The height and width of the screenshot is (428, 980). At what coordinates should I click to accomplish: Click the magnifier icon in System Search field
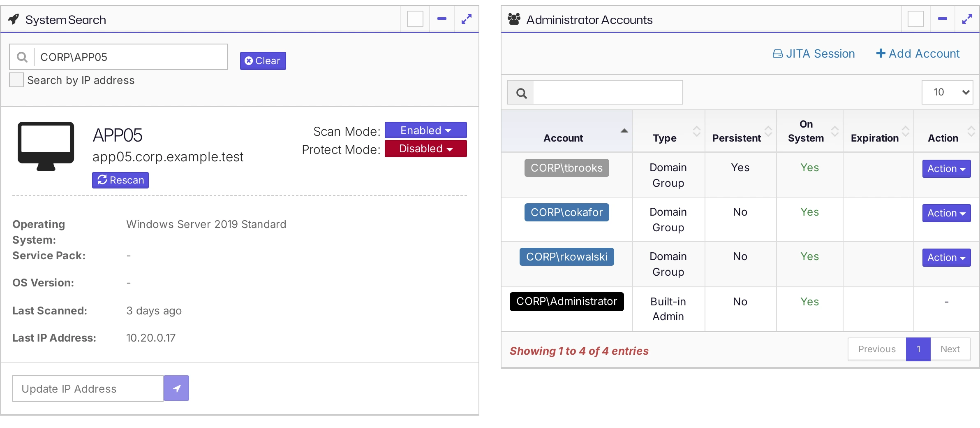pyautogui.click(x=22, y=57)
